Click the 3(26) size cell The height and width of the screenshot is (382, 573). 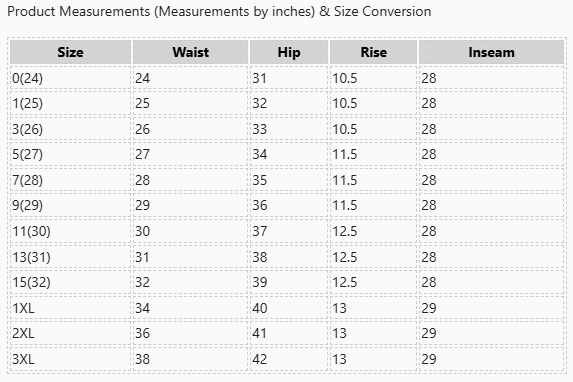pos(70,129)
